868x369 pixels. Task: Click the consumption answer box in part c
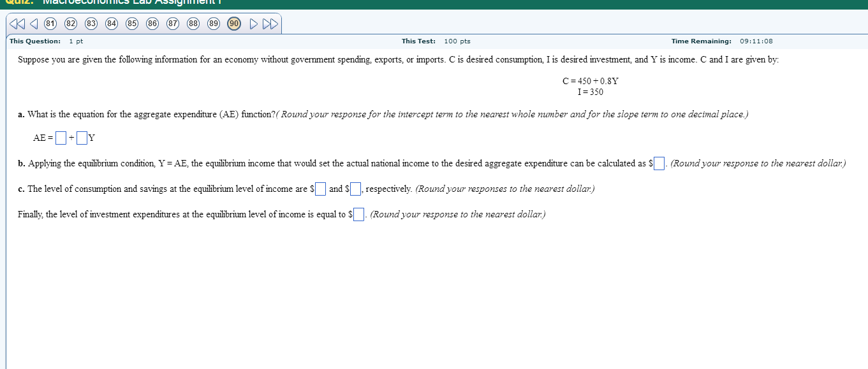tap(321, 189)
